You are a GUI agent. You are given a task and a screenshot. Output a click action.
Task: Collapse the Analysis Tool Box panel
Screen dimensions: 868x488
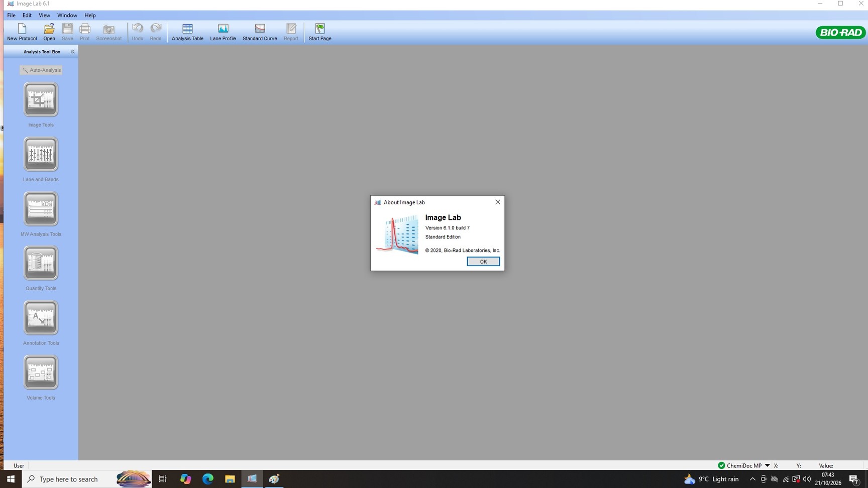pyautogui.click(x=72, y=52)
